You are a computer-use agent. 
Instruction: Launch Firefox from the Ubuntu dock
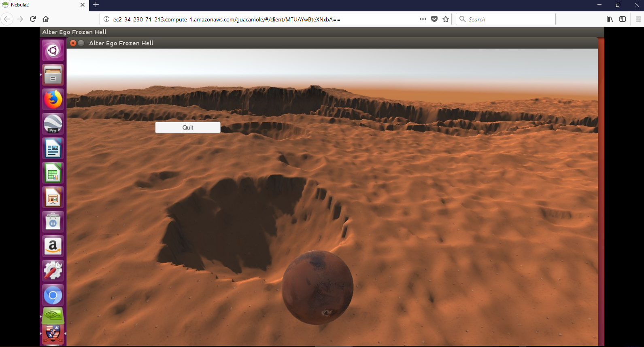pos(53,99)
